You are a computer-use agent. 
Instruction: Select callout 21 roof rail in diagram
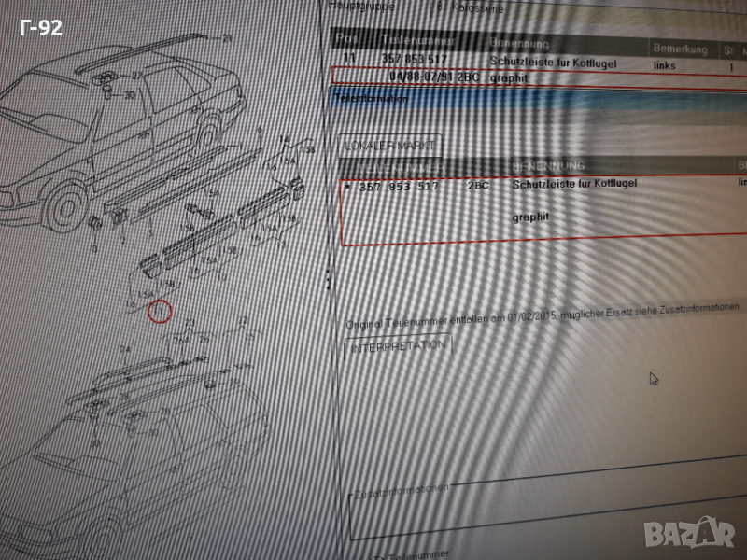click(226, 37)
